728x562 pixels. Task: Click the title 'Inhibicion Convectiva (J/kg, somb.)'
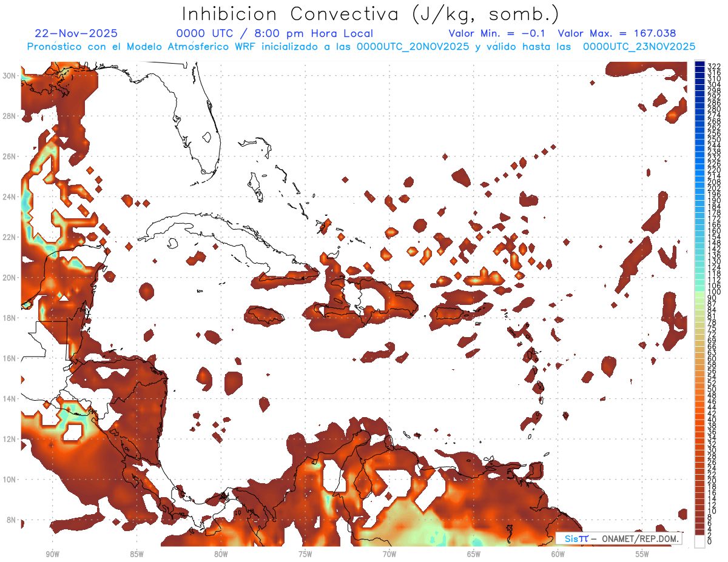370,15
